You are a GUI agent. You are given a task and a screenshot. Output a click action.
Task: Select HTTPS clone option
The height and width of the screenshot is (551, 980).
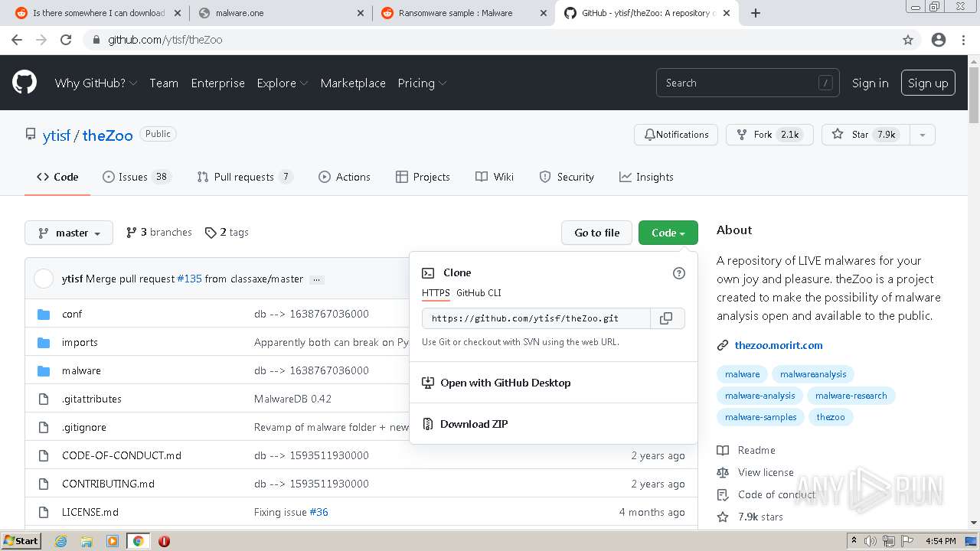[x=436, y=293]
